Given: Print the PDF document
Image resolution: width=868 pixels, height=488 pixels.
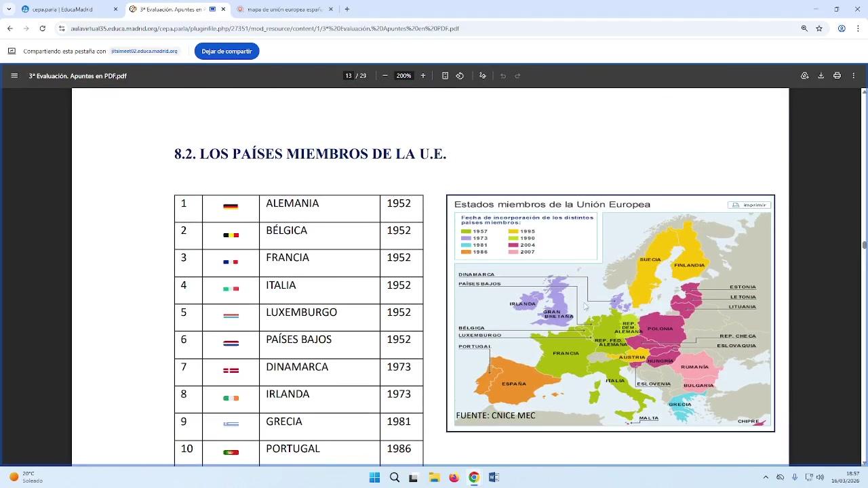Looking at the screenshot, I should 837,76.
